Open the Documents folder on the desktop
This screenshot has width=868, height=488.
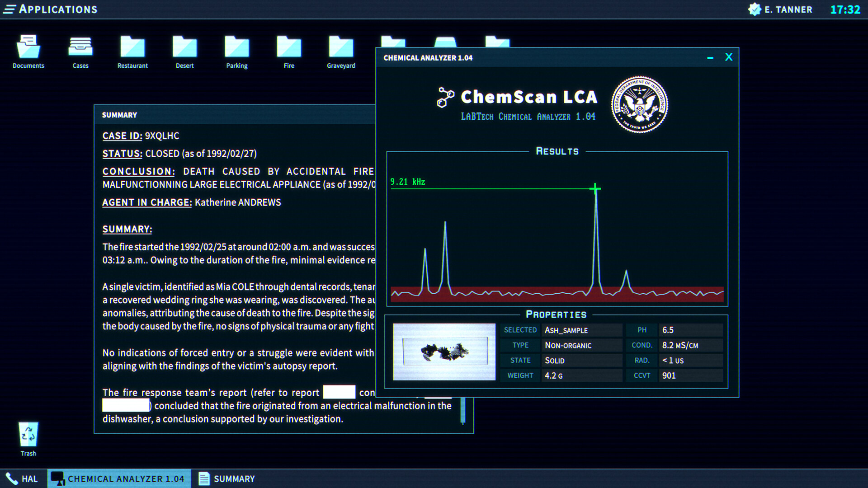(28, 50)
